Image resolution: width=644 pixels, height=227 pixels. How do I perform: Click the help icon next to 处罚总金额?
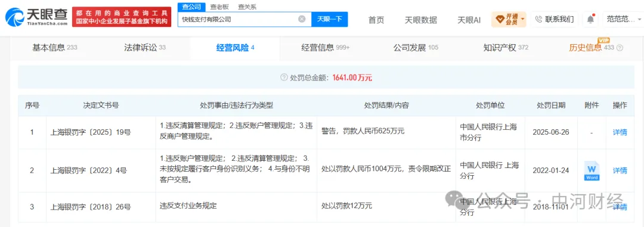tap(283, 77)
